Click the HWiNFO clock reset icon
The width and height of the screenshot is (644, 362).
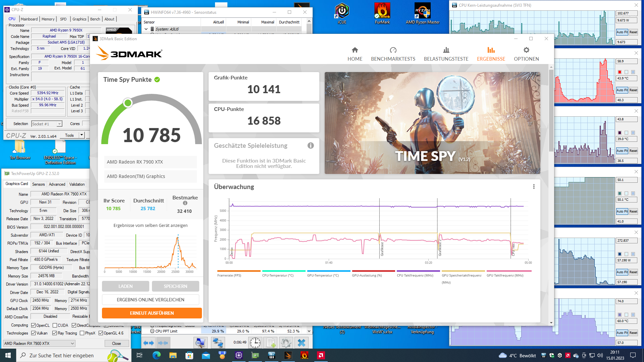tap(255, 343)
